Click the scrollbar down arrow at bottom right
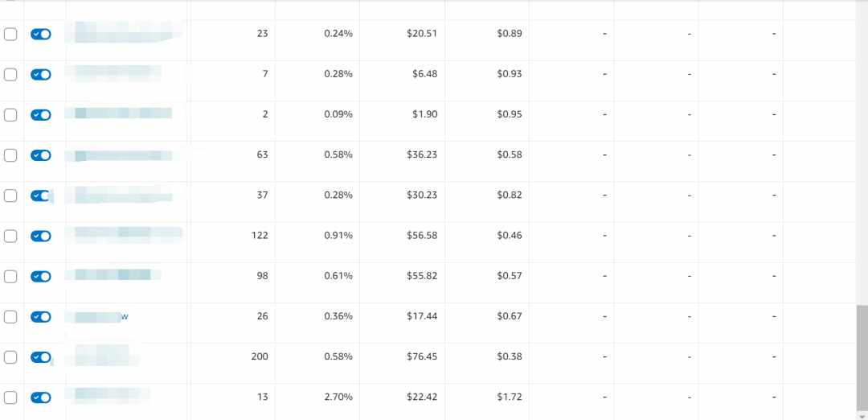 click(862, 415)
